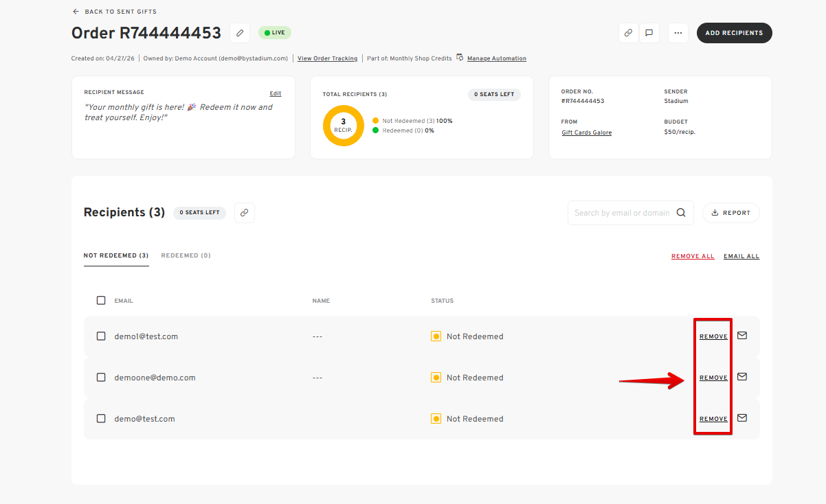Copy order link via chain icon in header
Viewport: 826px width, 504px height.
pyautogui.click(x=628, y=33)
